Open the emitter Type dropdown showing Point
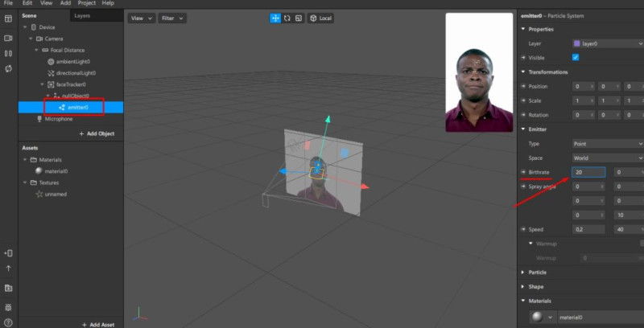644x328 pixels. (608, 143)
